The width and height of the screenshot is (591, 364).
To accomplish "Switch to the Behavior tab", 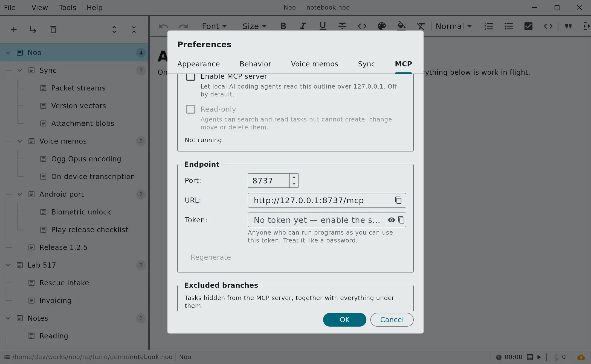I will tap(256, 64).
